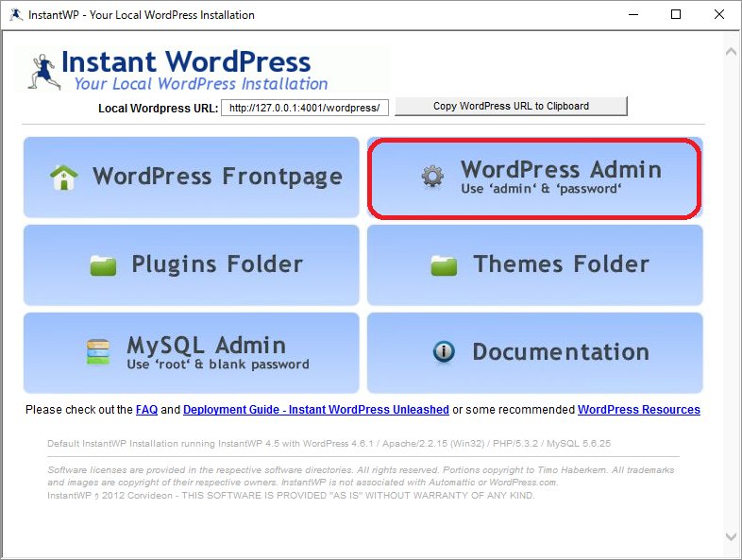Visit the WordPress Resources link
The image size is (742, 560).
point(639,410)
